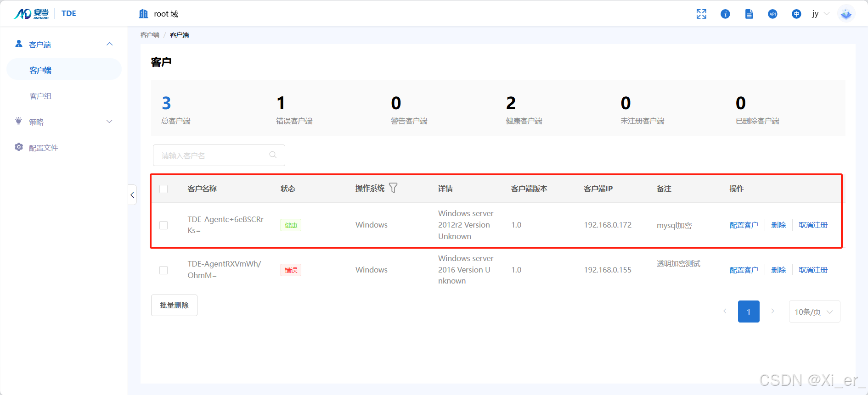Toggle the select-all header checkbox
Screen dimensions: 868x395
click(x=163, y=189)
